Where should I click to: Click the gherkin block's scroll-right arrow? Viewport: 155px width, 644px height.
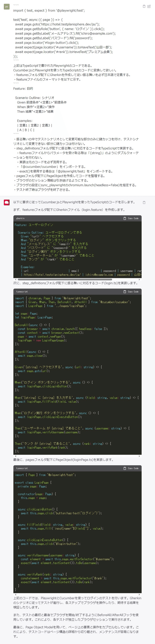pos(139,279)
